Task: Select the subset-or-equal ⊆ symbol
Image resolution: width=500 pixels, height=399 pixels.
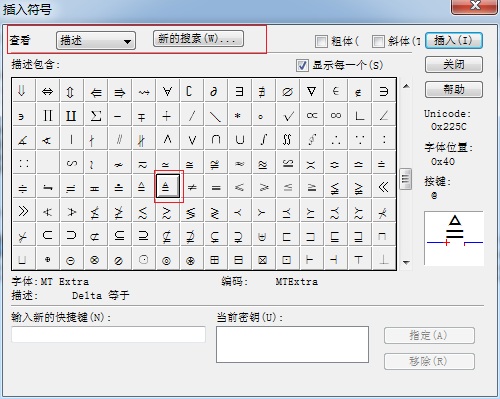Action: click(120, 235)
